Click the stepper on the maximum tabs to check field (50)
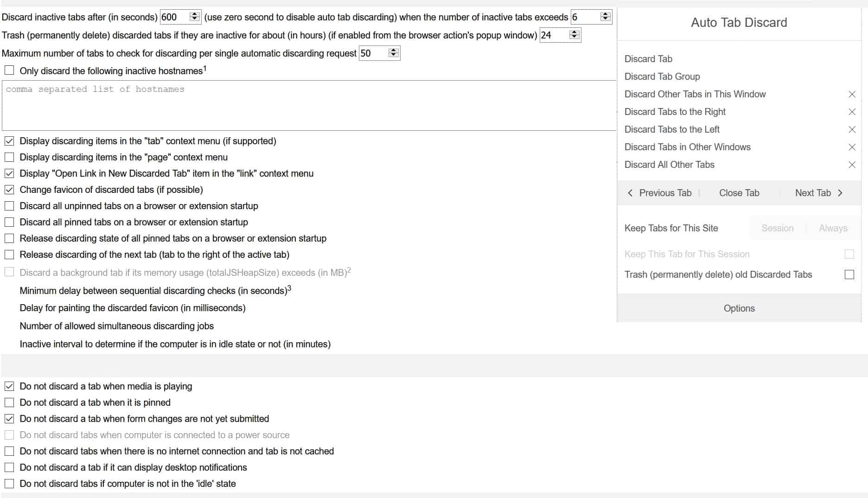868x498 pixels. coord(393,53)
